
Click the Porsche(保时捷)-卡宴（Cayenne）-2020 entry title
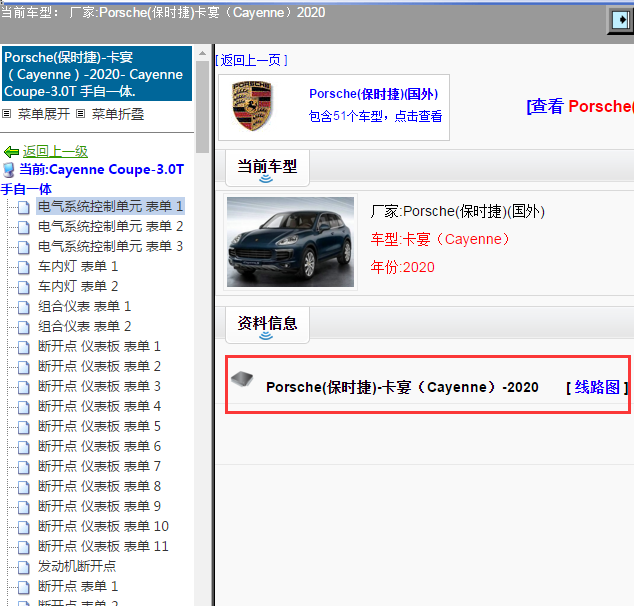(x=402, y=387)
